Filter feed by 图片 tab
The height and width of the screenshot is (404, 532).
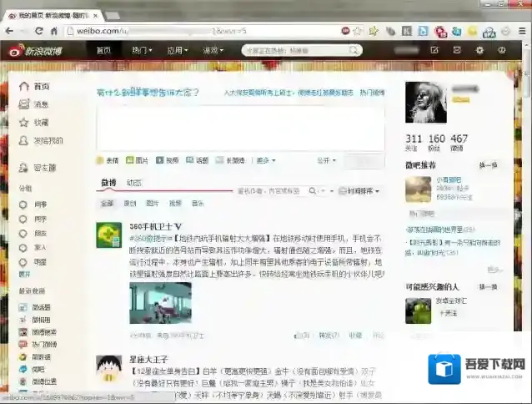pos(152,204)
